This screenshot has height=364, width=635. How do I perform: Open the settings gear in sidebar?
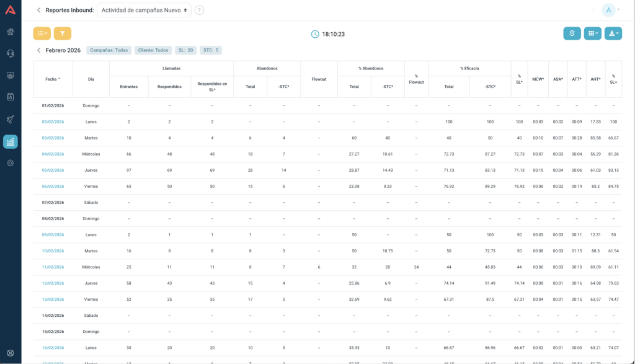11,163
